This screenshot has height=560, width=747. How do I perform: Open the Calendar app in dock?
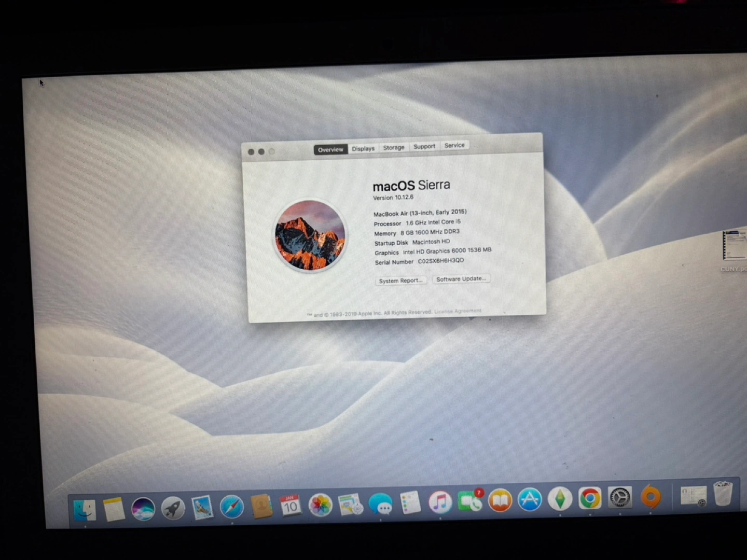(290, 505)
